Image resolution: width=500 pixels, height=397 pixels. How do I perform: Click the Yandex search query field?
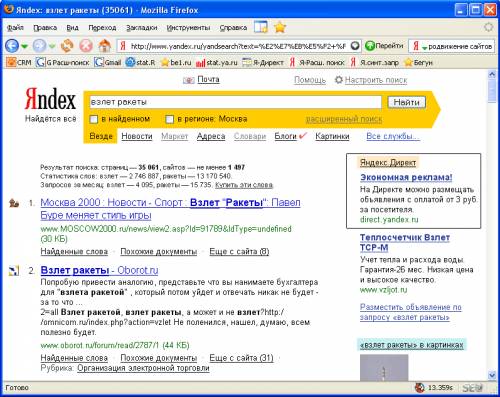click(235, 102)
